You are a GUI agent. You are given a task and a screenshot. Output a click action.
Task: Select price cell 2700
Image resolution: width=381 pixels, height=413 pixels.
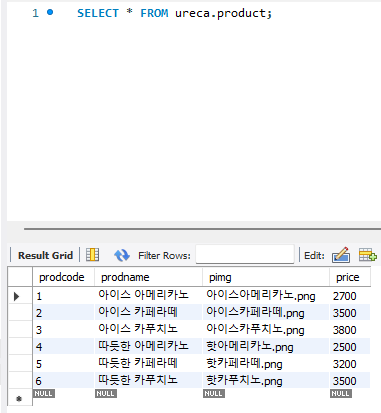tap(350, 296)
